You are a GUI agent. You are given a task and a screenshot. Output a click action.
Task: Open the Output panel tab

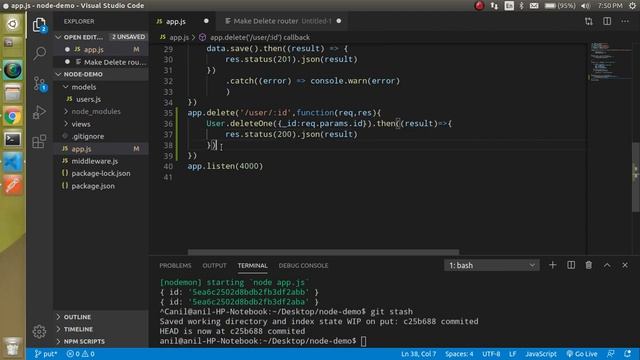[x=214, y=265]
